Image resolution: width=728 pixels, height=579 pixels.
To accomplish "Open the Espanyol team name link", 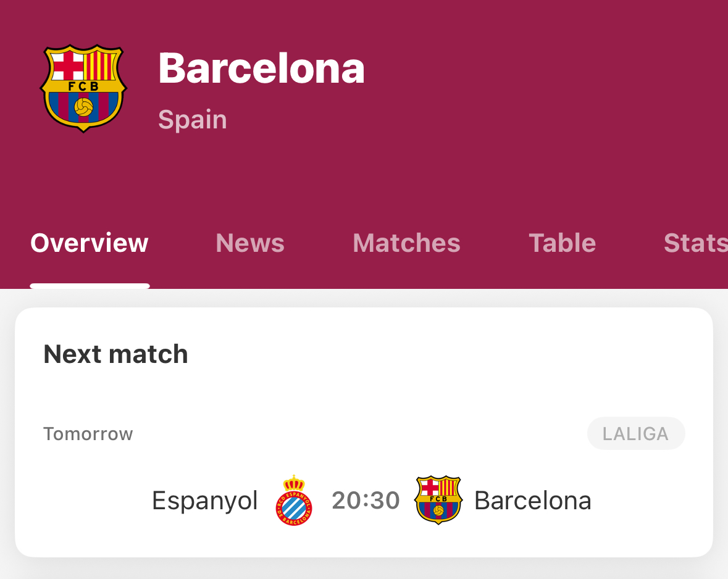I will coord(205,501).
